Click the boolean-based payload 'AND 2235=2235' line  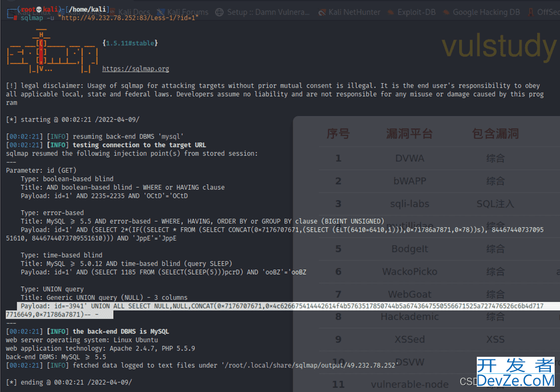(105, 196)
